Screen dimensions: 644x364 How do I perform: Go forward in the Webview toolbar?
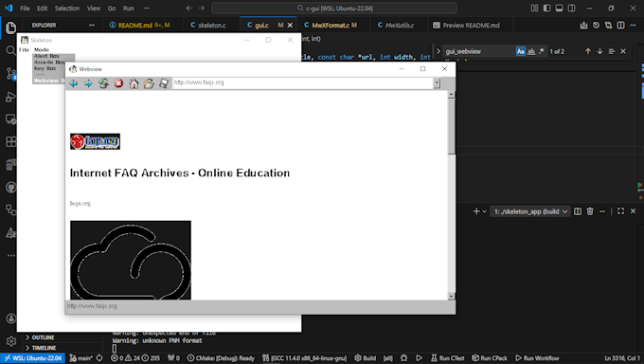(88, 83)
